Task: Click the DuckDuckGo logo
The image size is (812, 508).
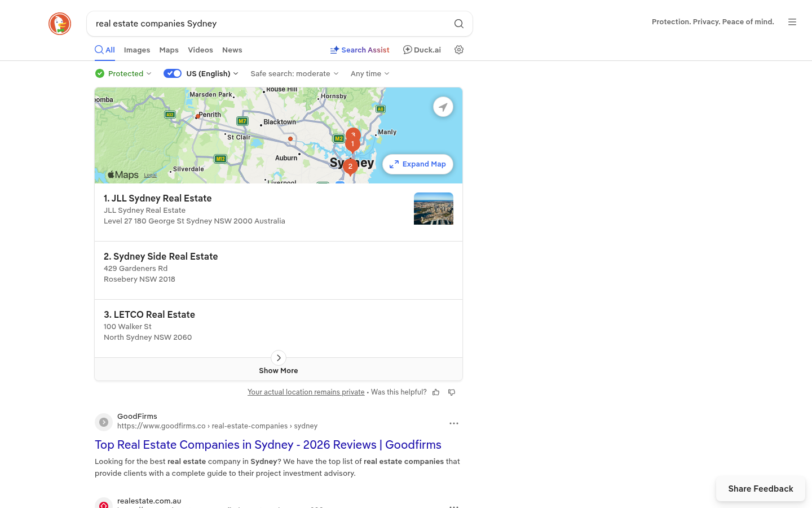Action: tap(60, 24)
